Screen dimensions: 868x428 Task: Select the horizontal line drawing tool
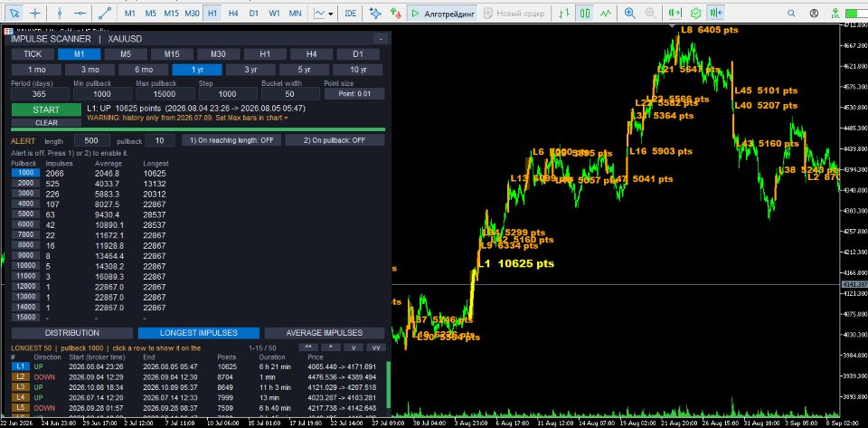[80, 13]
